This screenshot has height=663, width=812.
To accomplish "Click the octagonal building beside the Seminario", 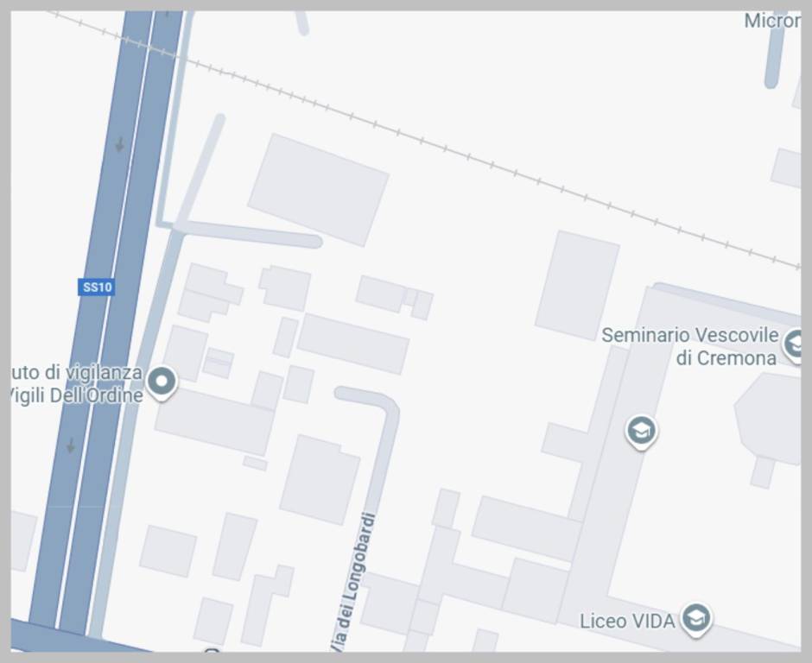I will point(770,419).
